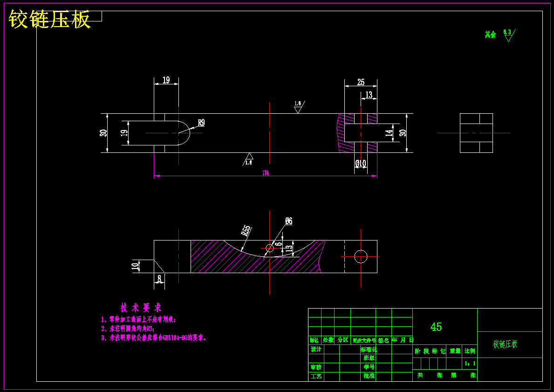
Task: Click the 处数 cell in the title block
Action: (328, 340)
